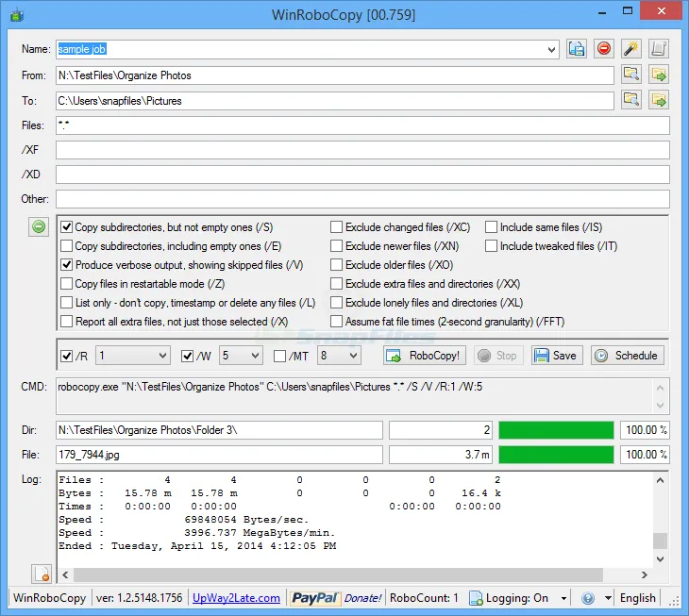Click the magic wand icon beside Name
689x616 pixels.
coord(631,49)
